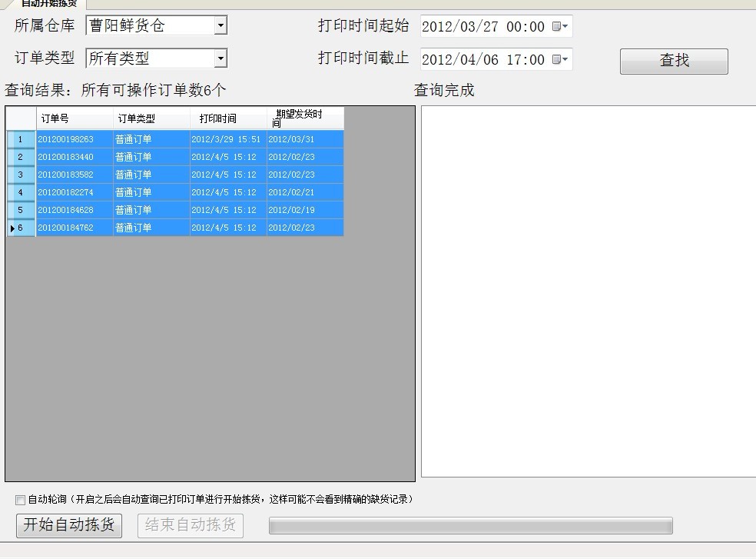
Task: Select row header 6 with arrow
Action: [22, 228]
